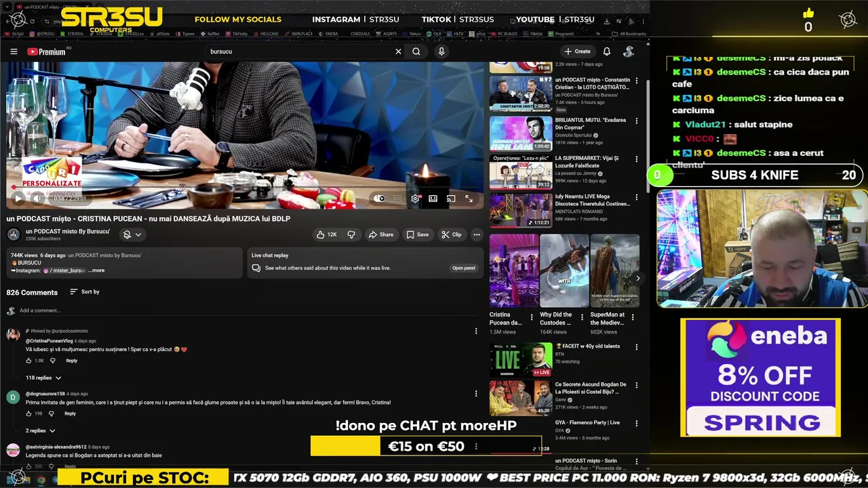
Task: Go to YouTube Premium home logo
Action: click(47, 52)
